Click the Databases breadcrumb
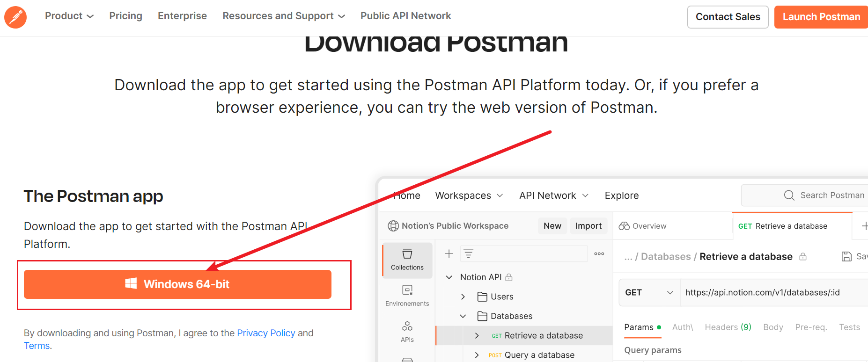Screen dimensions: 868x362 666,256
